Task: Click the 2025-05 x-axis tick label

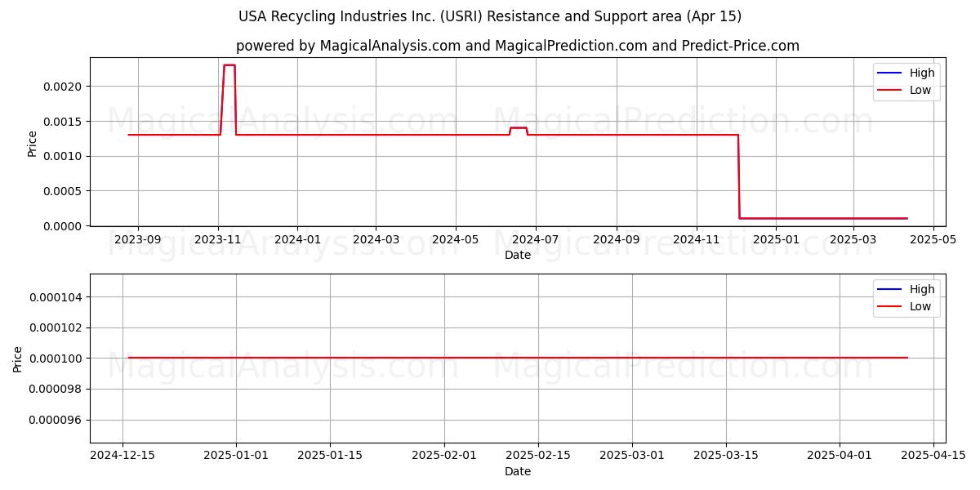Action: coord(933,240)
